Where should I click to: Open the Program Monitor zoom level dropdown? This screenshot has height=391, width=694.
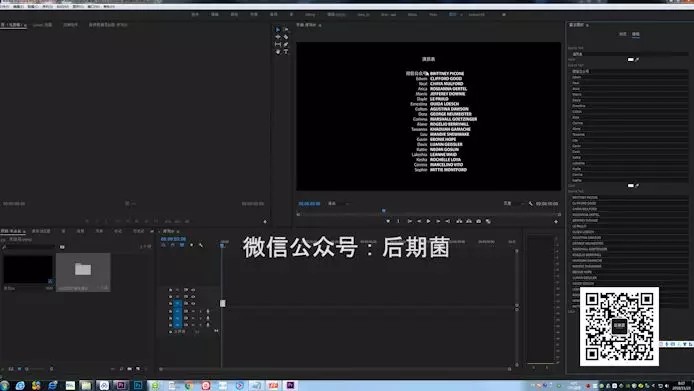pos(338,204)
